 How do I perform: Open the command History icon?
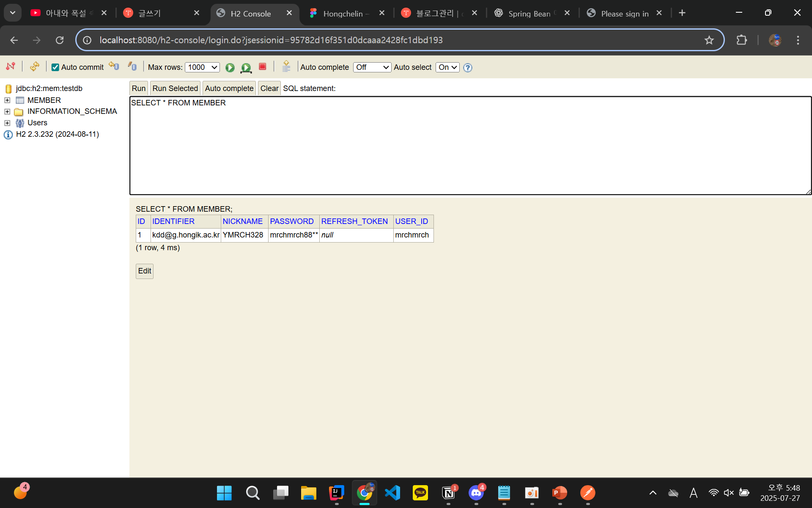pyautogui.click(x=286, y=66)
